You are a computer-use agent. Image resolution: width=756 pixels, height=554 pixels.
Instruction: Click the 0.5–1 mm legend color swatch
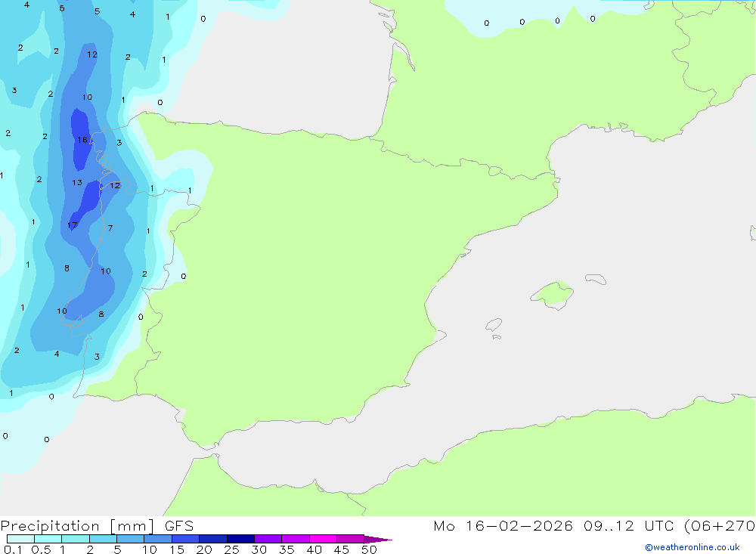[48, 539]
